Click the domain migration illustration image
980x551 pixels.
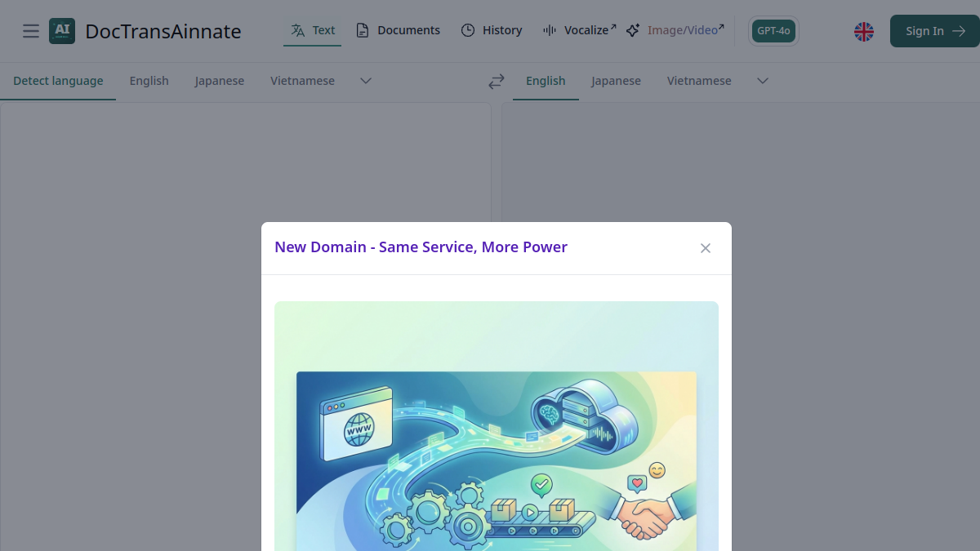coord(497,426)
